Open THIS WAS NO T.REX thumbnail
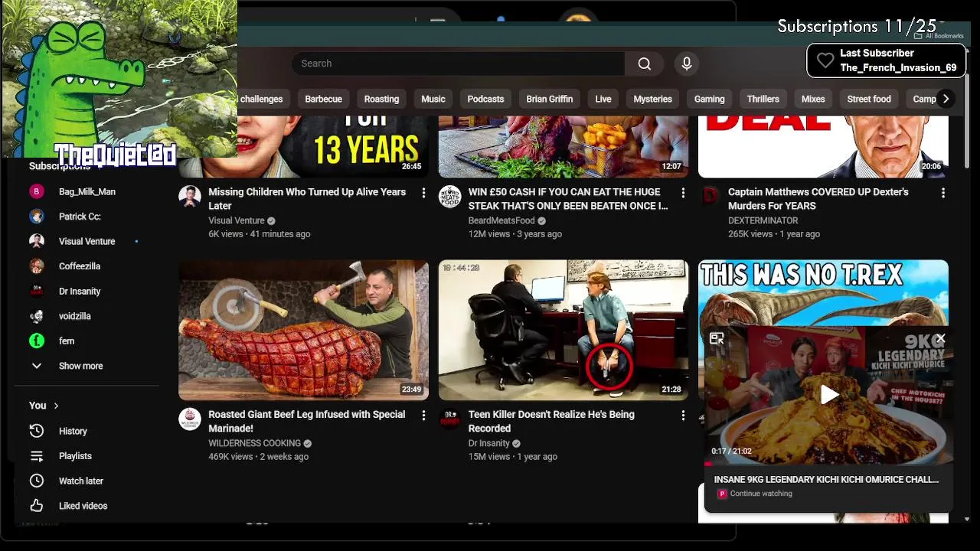Screen dimensions: 980x551 [x=823, y=293]
